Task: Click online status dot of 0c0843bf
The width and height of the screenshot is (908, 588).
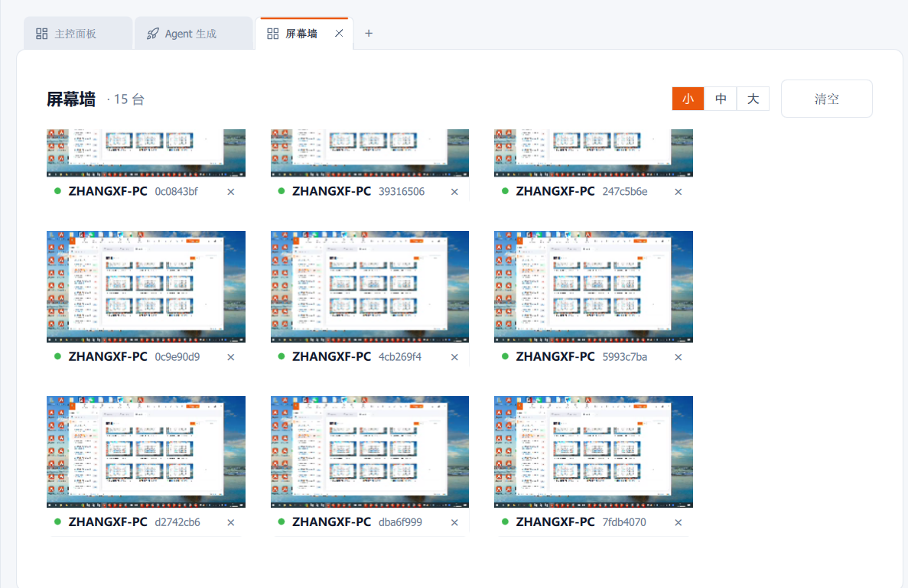Action: [57, 191]
